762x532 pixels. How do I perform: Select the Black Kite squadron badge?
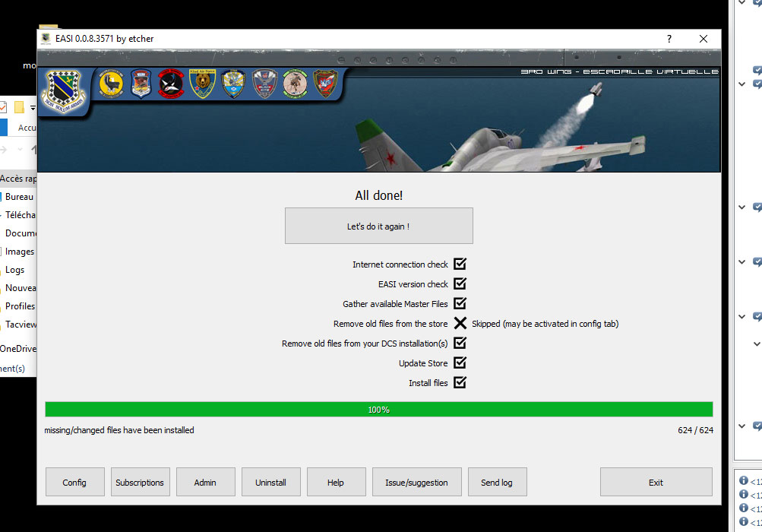point(264,84)
